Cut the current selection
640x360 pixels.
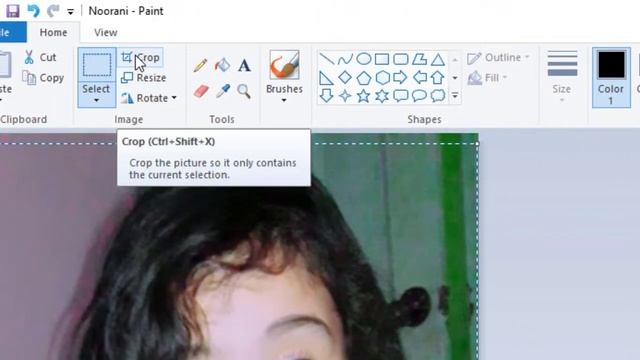coord(40,57)
